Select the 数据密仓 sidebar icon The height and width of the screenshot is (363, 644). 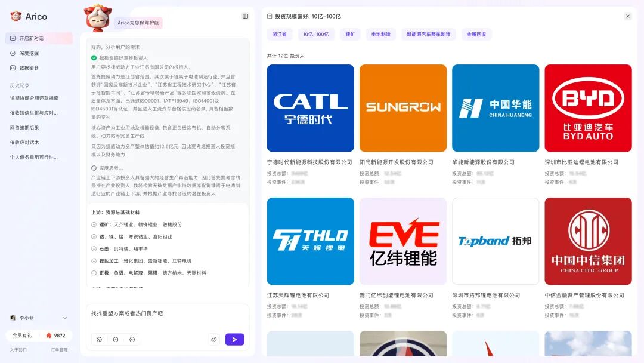tap(13, 67)
